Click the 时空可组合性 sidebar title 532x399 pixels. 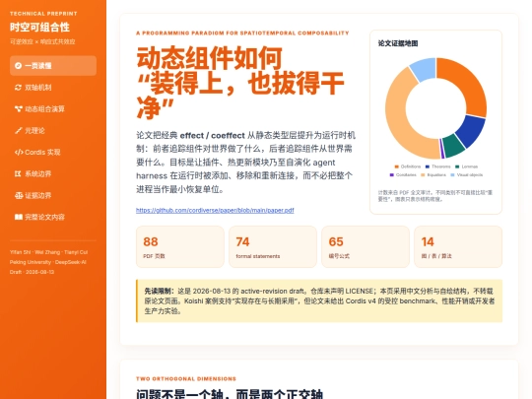click(x=39, y=28)
